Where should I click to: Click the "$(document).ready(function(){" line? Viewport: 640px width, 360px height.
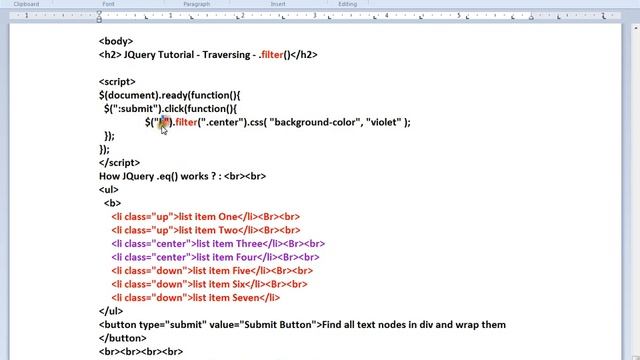pyautogui.click(x=170, y=95)
